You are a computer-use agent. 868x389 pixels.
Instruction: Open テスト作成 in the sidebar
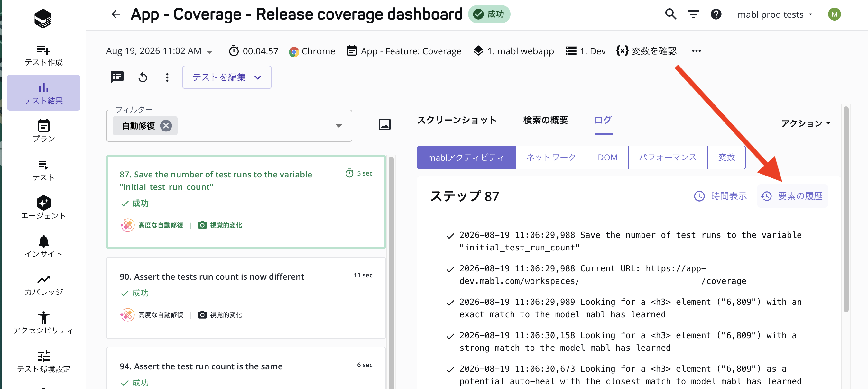(x=43, y=56)
